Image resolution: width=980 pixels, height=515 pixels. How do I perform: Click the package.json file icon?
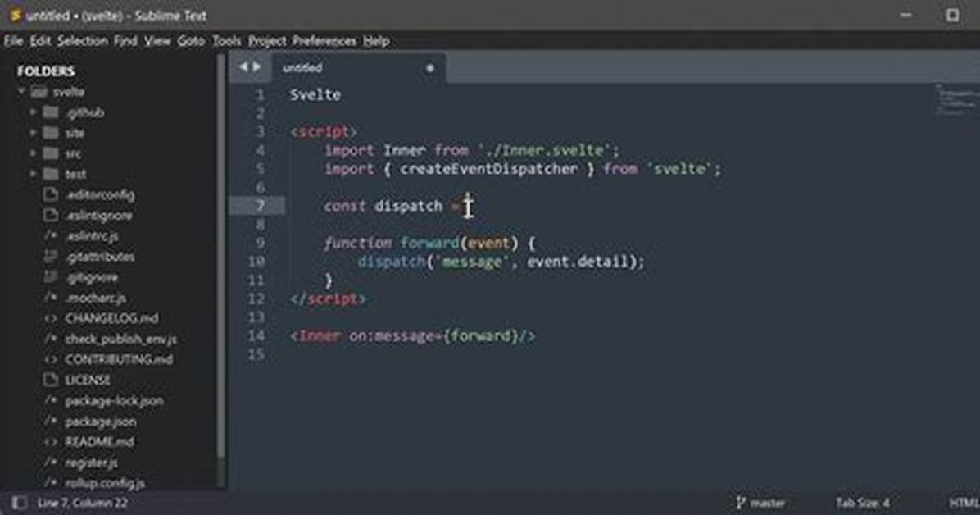[x=51, y=422]
